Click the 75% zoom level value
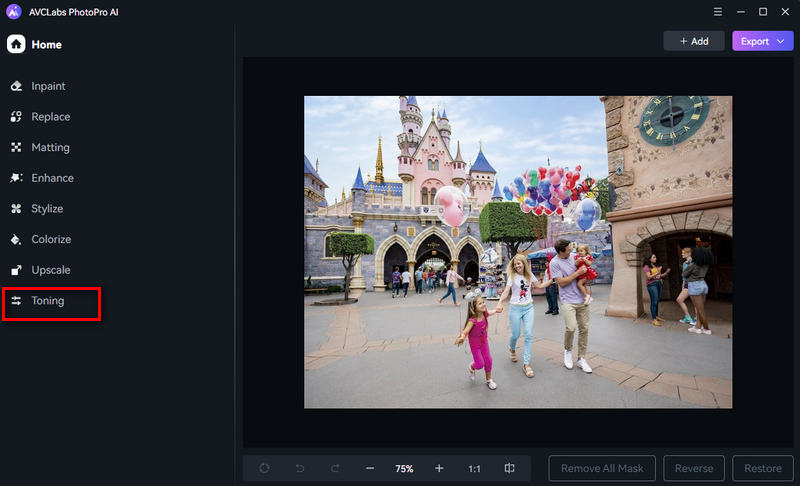This screenshot has width=800, height=486. click(x=404, y=469)
